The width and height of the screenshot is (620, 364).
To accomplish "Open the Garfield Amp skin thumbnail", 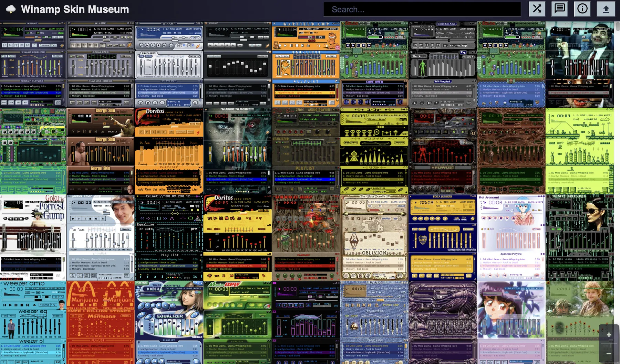I will pyautogui.click(x=306, y=65).
